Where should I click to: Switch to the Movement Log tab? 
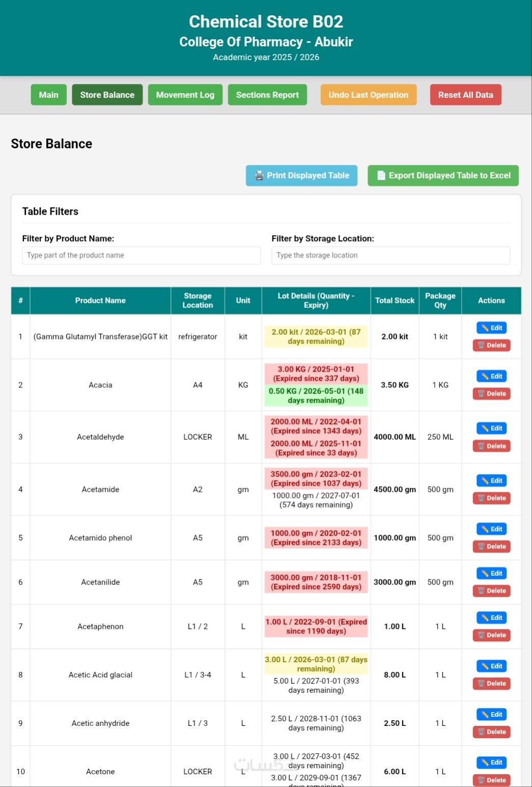[x=185, y=95]
